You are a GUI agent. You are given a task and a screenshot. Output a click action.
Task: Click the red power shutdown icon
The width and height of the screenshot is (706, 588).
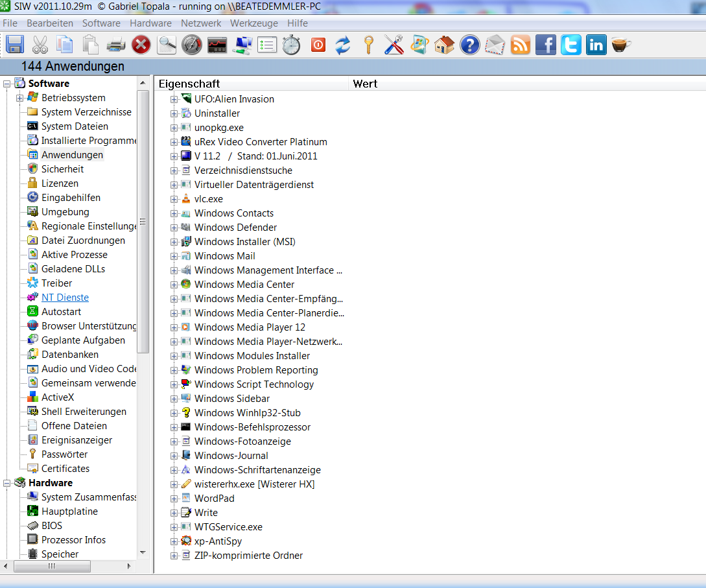(318, 45)
